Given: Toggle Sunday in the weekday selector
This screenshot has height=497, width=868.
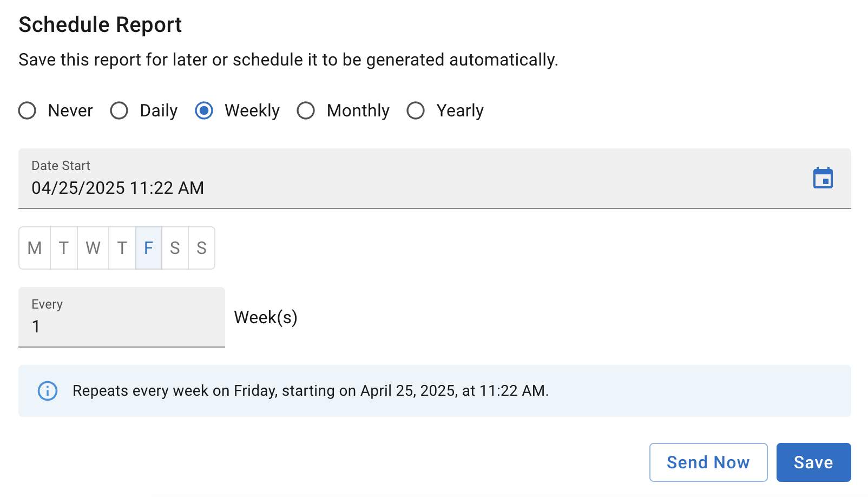Looking at the screenshot, I should click(x=201, y=248).
